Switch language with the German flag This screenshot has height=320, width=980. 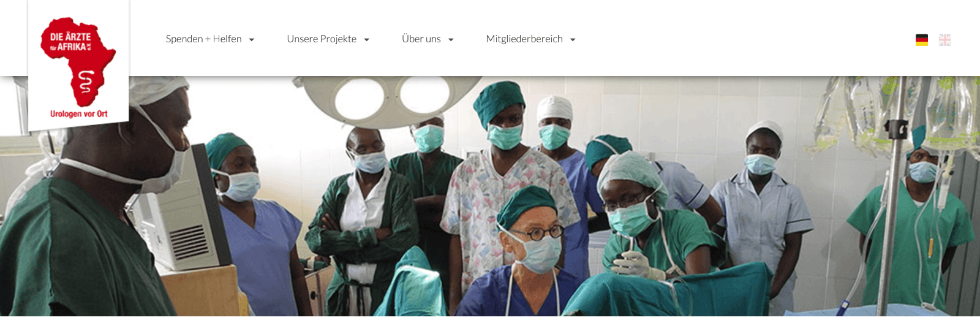click(x=922, y=40)
